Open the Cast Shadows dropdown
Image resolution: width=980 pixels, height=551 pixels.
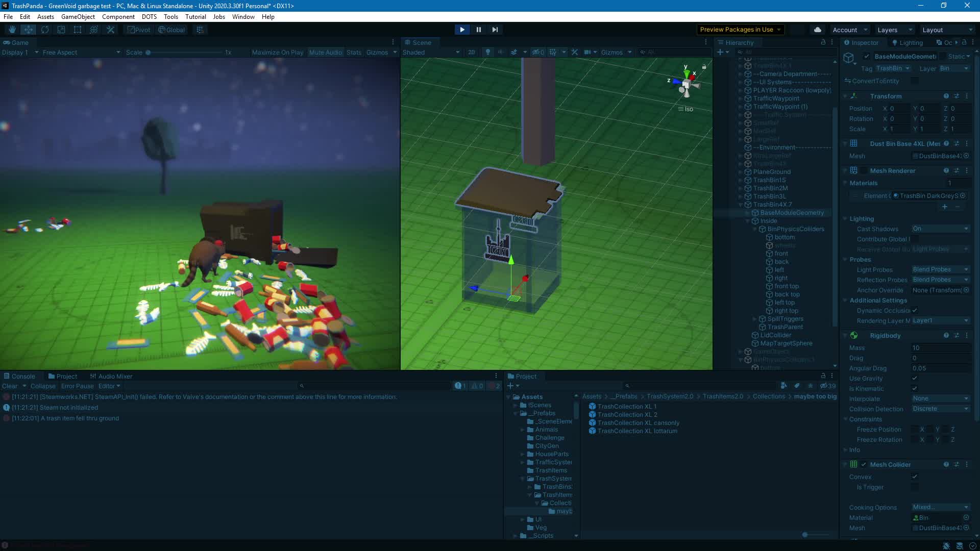click(x=940, y=229)
